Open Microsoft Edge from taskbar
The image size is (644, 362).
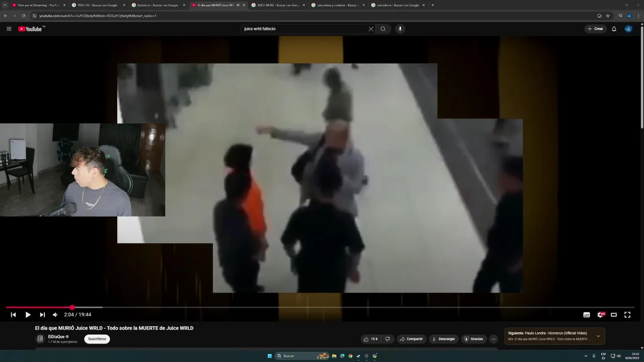click(343, 356)
